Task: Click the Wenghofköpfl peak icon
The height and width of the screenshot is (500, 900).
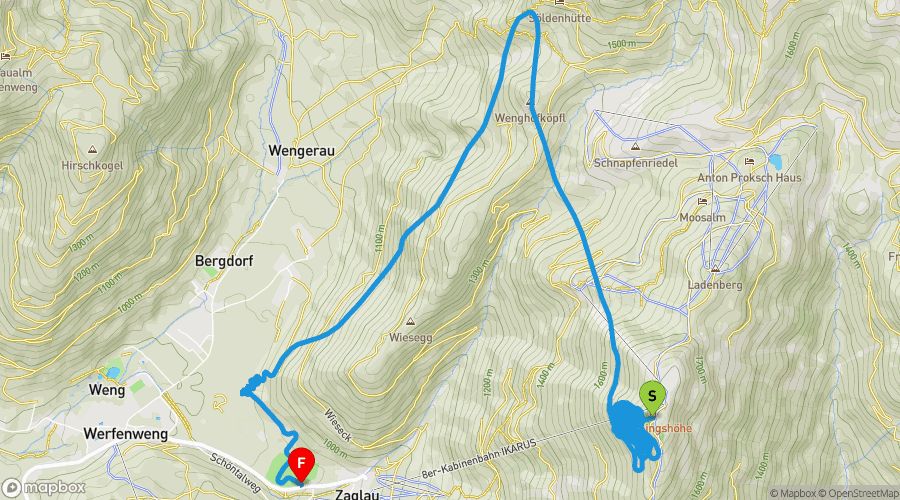Action: tap(530, 102)
